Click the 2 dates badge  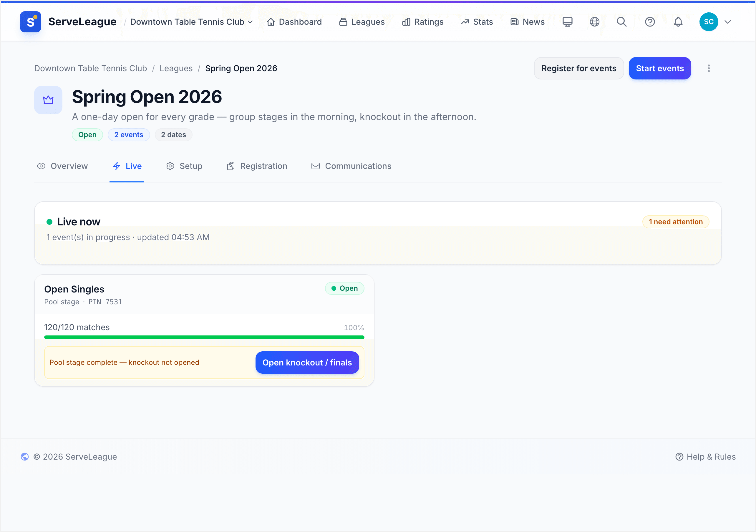[x=173, y=135]
